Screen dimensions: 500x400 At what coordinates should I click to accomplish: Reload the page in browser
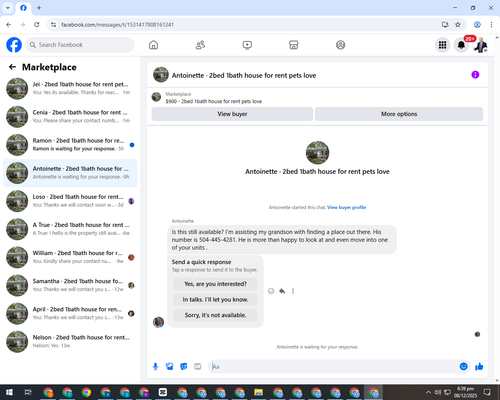[37, 25]
